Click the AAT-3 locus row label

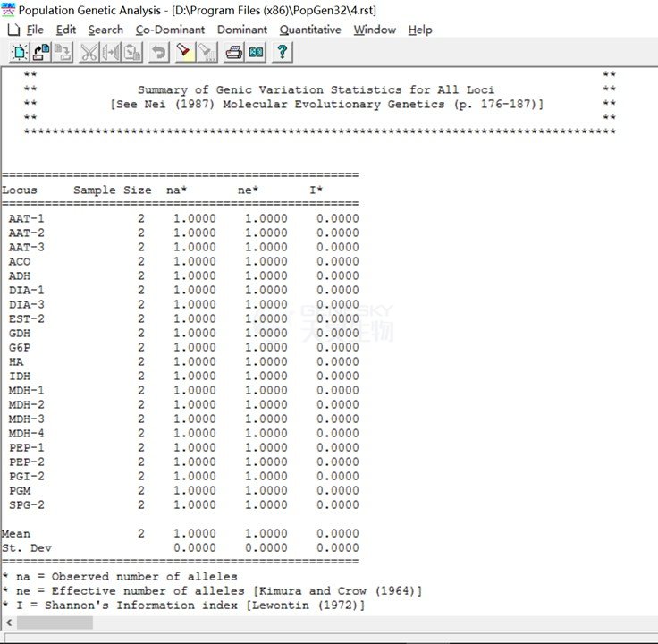click(27, 247)
